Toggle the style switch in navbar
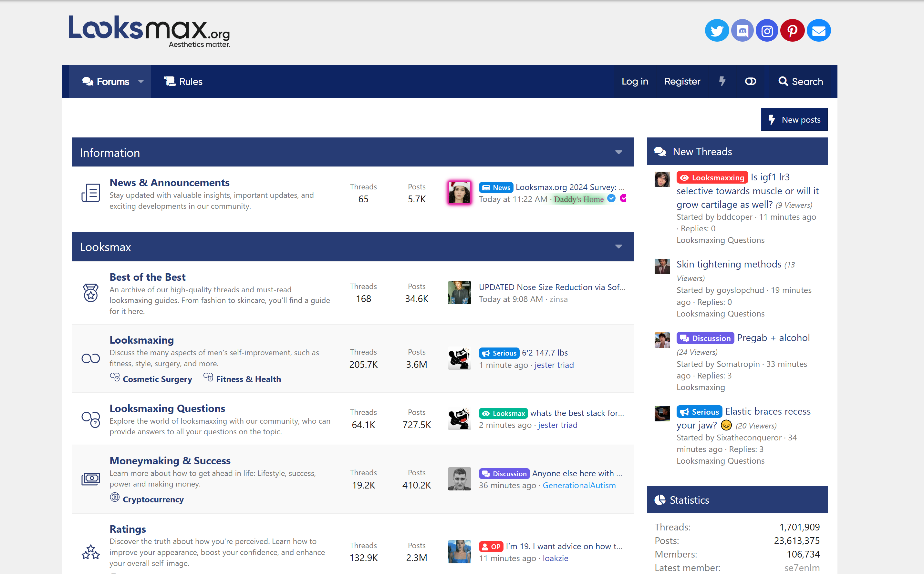The image size is (924, 574). [750, 81]
